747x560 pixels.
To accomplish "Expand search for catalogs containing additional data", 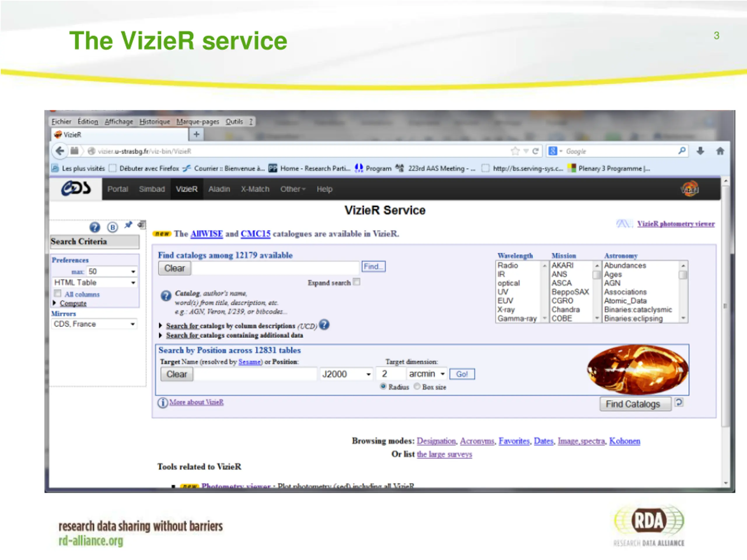I will coord(231,335).
